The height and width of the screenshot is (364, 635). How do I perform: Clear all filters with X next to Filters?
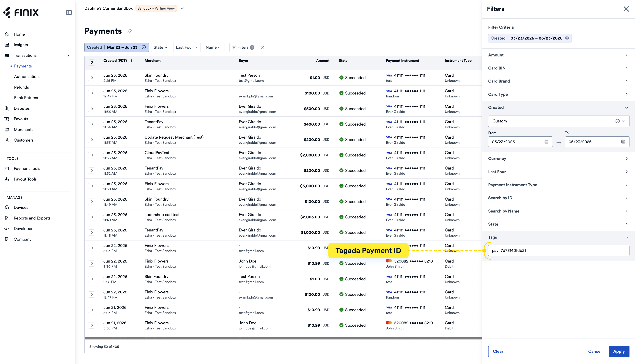[263, 47]
